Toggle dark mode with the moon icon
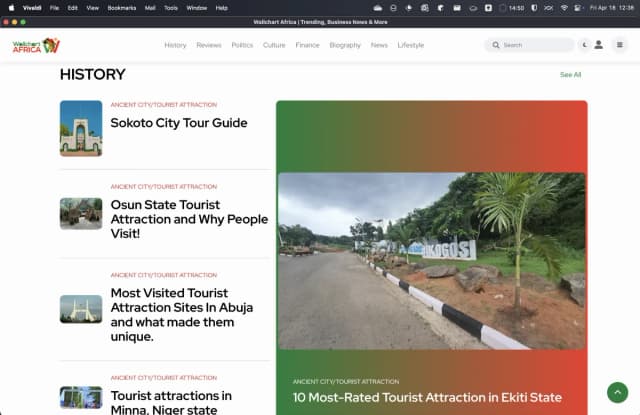640x415 pixels. pyautogui.click(x=584, y=45)
